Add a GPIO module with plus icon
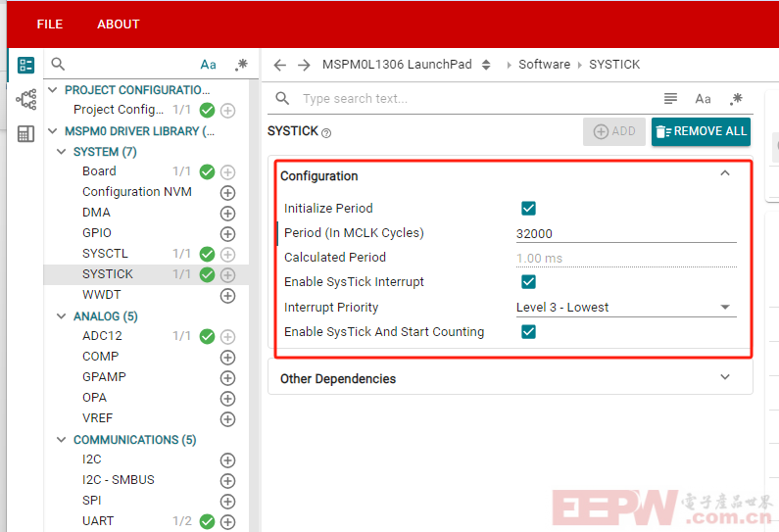 point(227,234)
